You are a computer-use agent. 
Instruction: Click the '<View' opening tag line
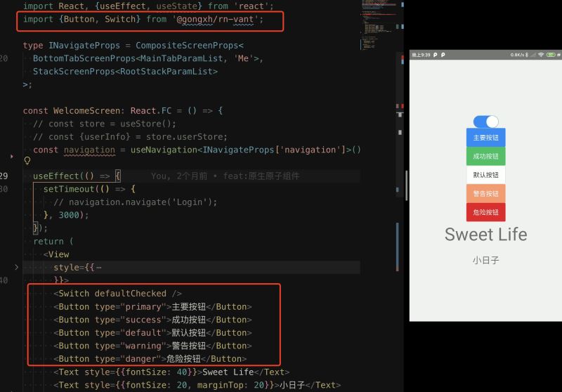(x=56, y=254)
